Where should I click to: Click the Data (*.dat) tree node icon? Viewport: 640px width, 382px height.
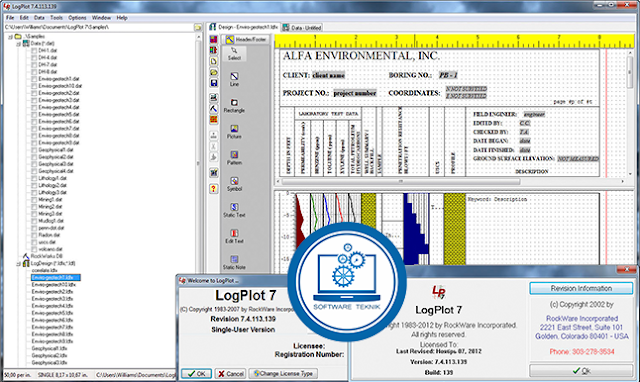click(x=26, y=43)
